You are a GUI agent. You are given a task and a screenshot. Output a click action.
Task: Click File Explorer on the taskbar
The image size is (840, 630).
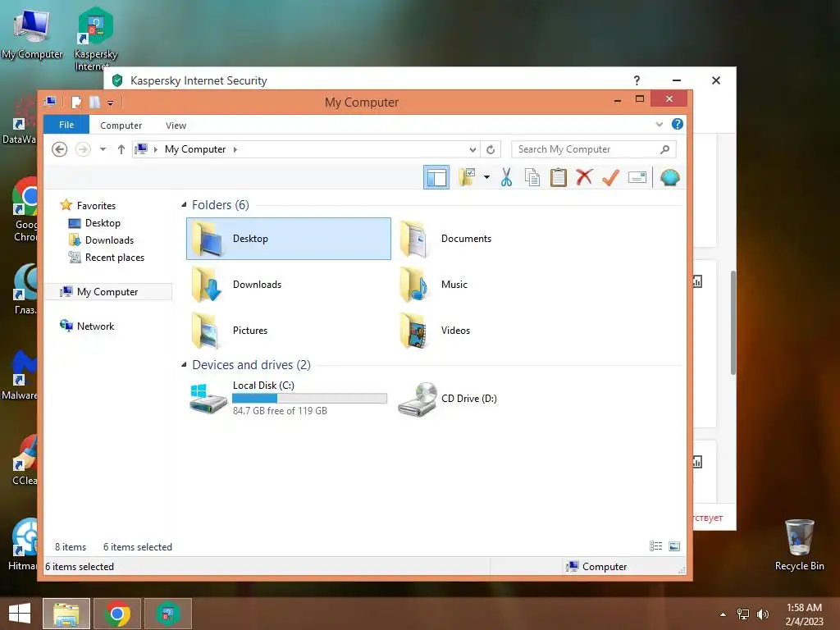pyautogui.click(x=66, y=614)
